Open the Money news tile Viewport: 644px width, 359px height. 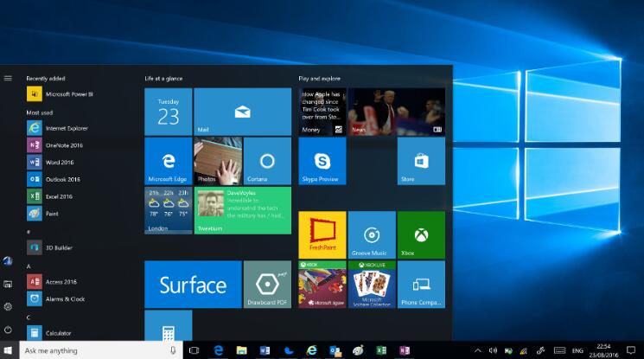tap(322, 112)
